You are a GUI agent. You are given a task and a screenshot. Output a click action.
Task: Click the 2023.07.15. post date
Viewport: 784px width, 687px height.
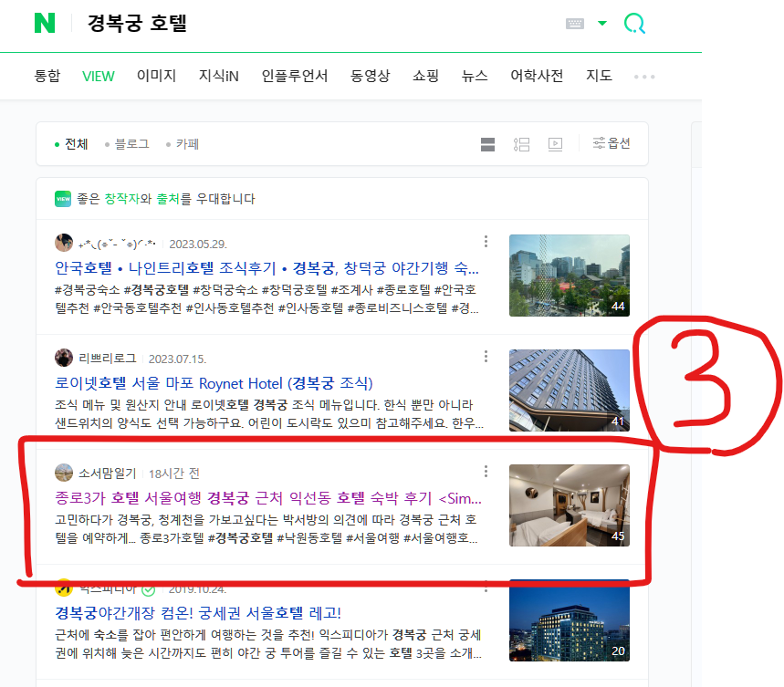(177, 359)
